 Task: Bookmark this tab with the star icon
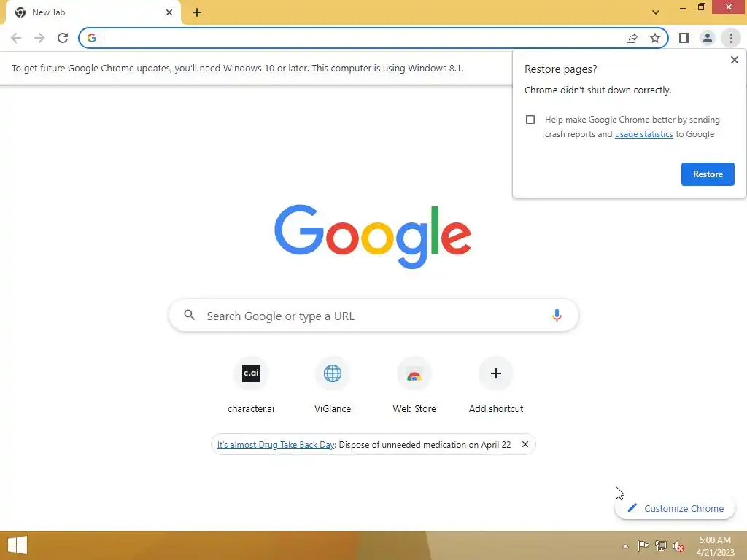[x=655, y=38]
